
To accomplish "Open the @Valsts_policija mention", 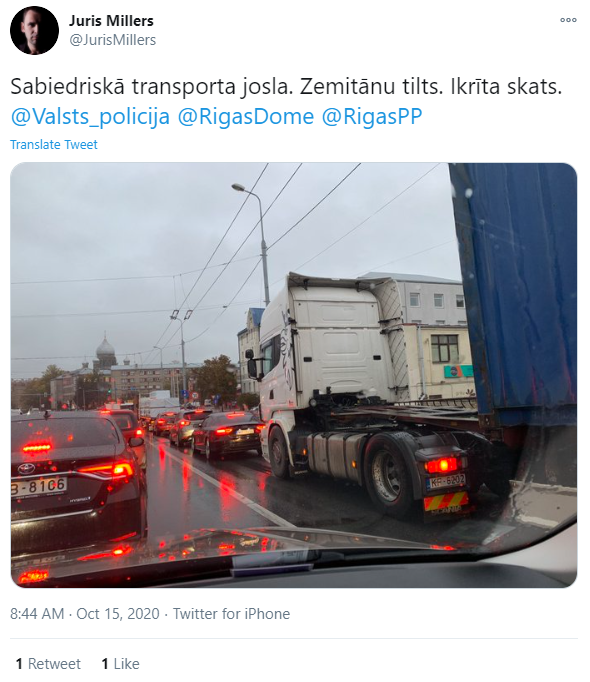I will pos(90,117).
